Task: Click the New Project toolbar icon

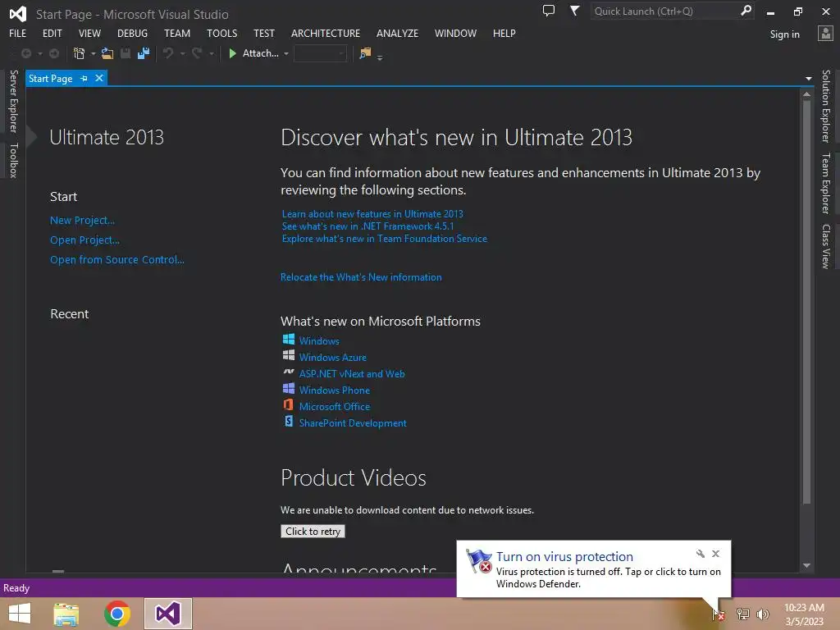Action: (x=80, y=53)
